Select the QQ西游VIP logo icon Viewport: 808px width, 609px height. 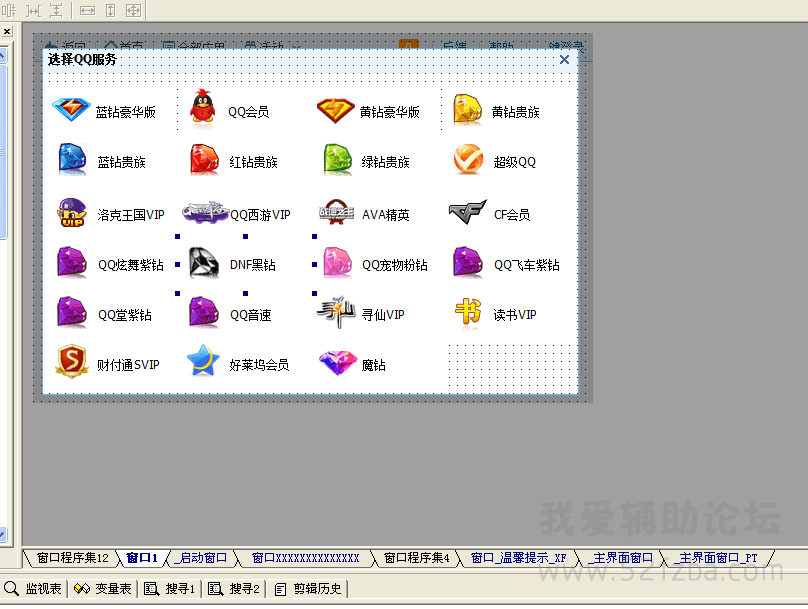tap(205, 212)
